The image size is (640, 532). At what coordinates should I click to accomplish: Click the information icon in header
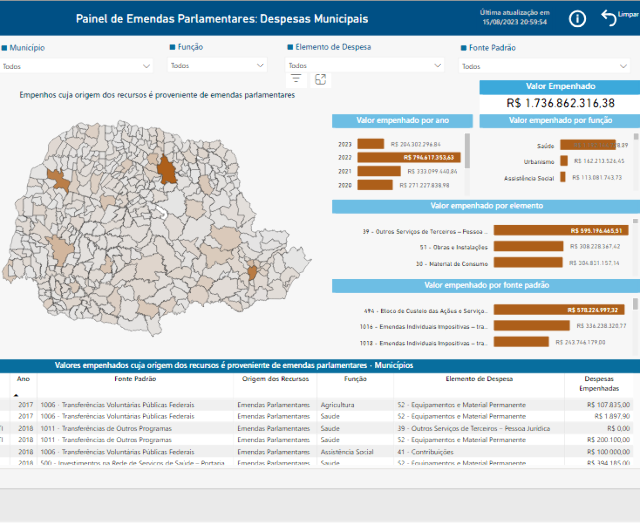click(x=577, y=18)
